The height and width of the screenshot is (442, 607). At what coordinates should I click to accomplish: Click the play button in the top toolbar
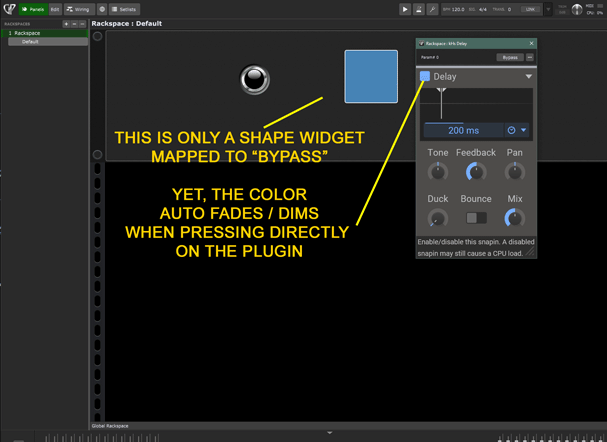tap(405, 8)
